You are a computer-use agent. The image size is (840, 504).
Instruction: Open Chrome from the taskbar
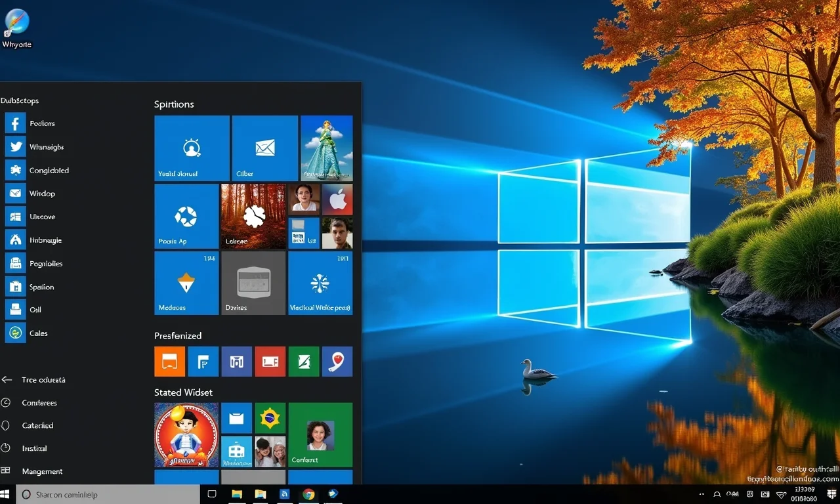coord(307,494)
